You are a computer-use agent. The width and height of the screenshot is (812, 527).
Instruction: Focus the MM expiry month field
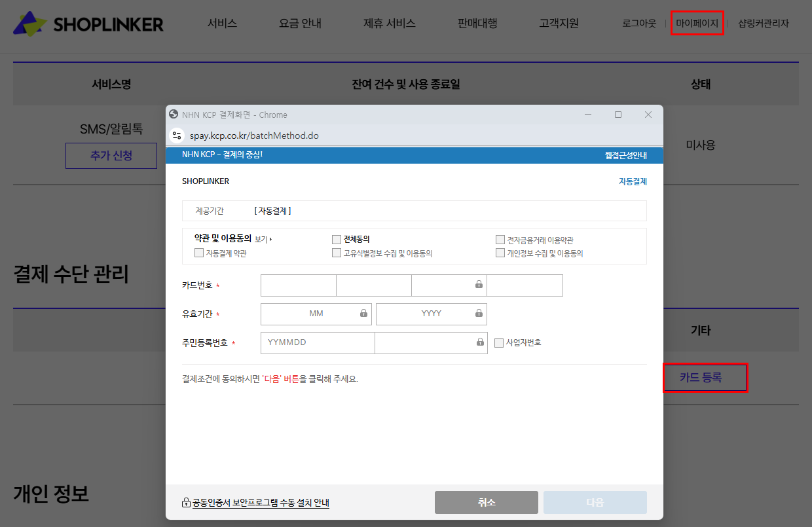click(x=316, y=314)
